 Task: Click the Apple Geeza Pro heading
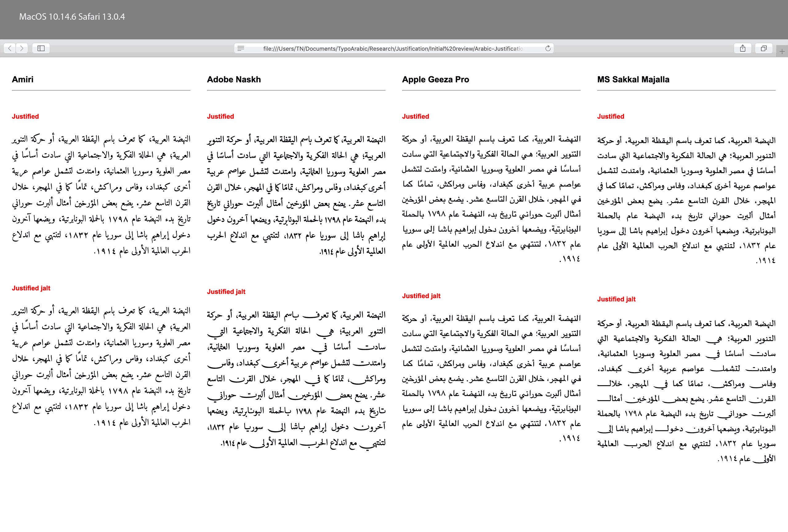[x=435, y=79]
